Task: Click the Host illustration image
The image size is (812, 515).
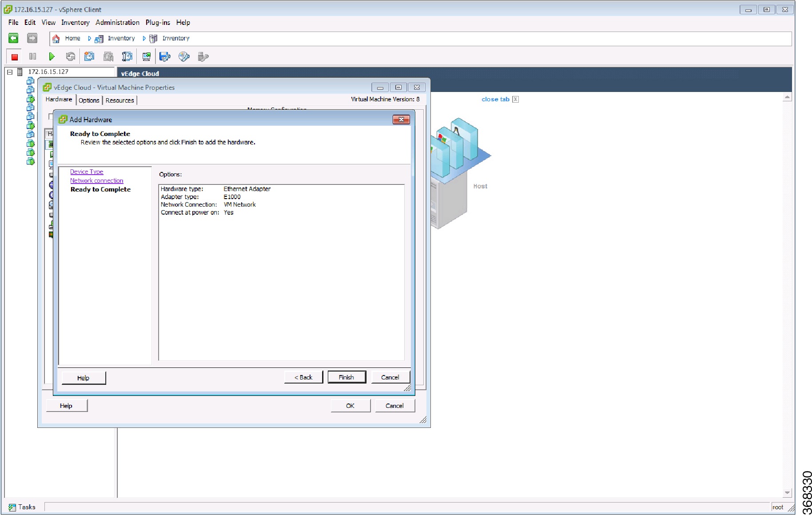Action: click(460, 173)
